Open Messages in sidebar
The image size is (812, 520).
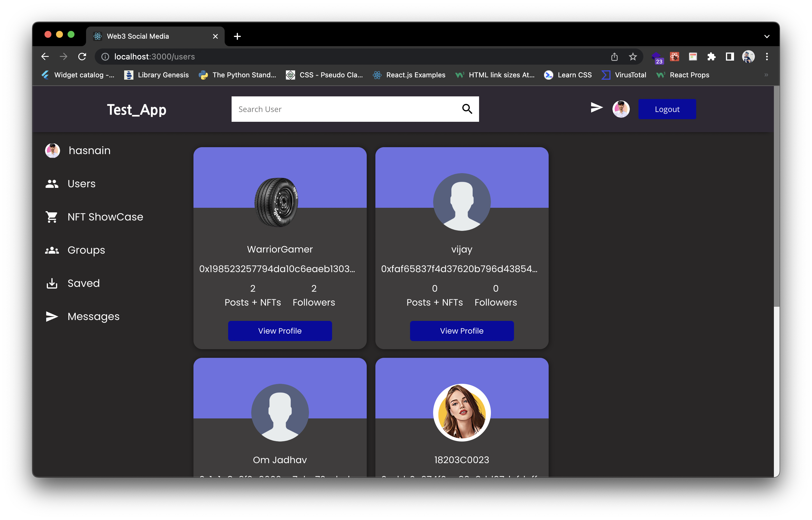point(93,316)
